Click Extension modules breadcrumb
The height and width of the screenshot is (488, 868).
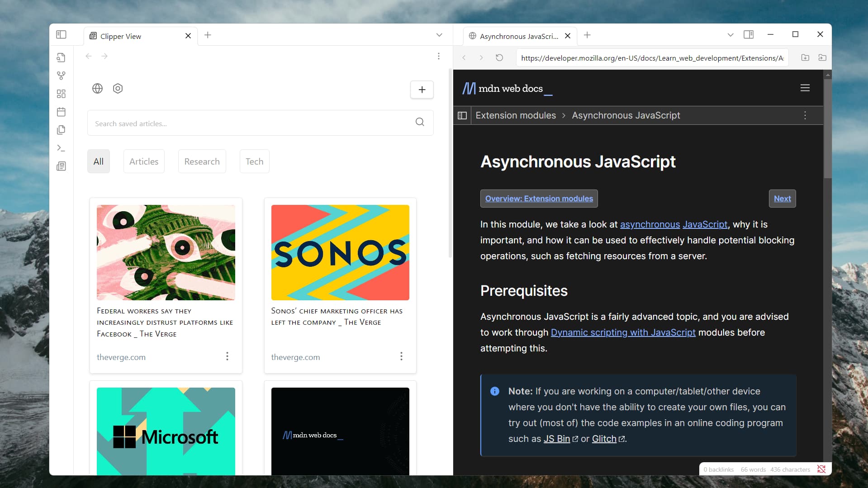pyautogui.click(x=516, y=115)
